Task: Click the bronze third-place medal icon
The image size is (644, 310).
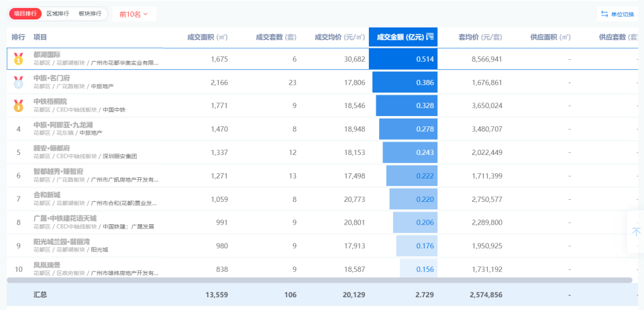Action: [18, 105]
